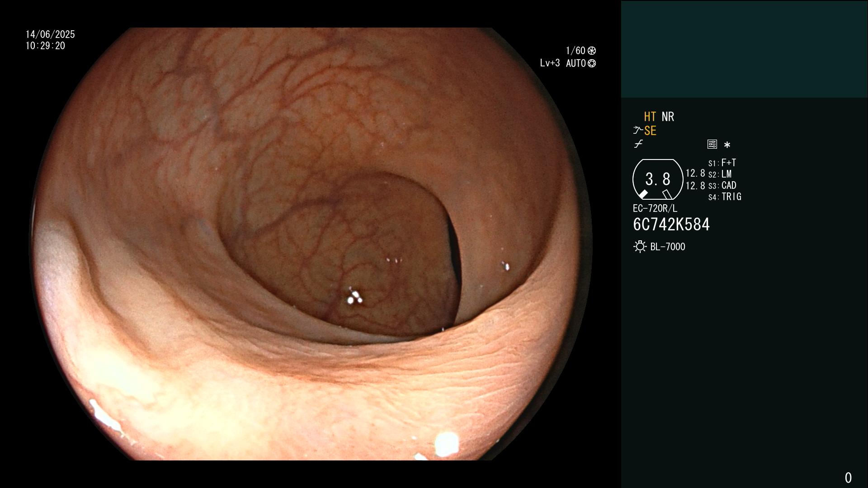The width and height of the screenshot is (868, 488).
Task: Click the date 14/06/2025
Action: 50,34
